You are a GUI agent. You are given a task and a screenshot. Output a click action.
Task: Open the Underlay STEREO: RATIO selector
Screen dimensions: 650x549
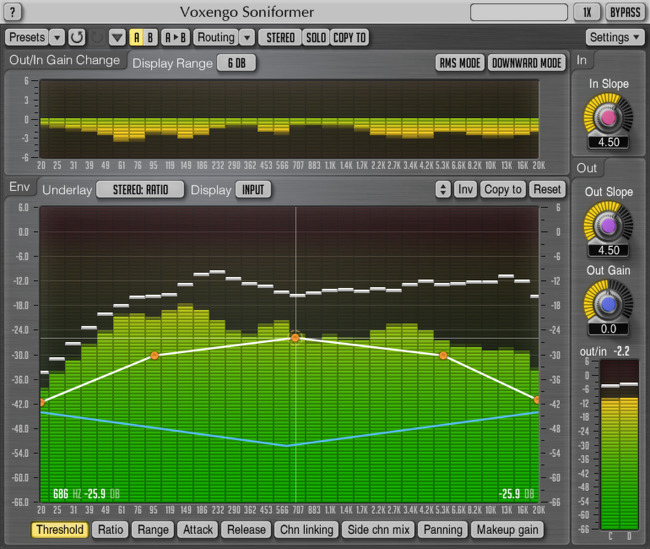coord(140,189)
